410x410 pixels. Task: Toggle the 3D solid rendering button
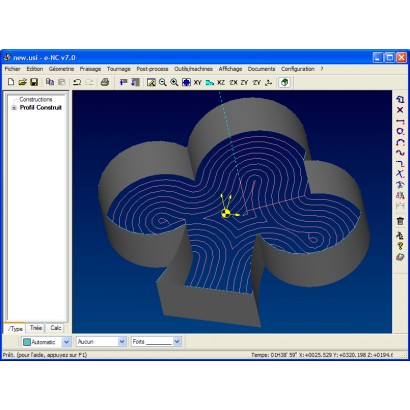pyautogui.click(x=284, y=82)
